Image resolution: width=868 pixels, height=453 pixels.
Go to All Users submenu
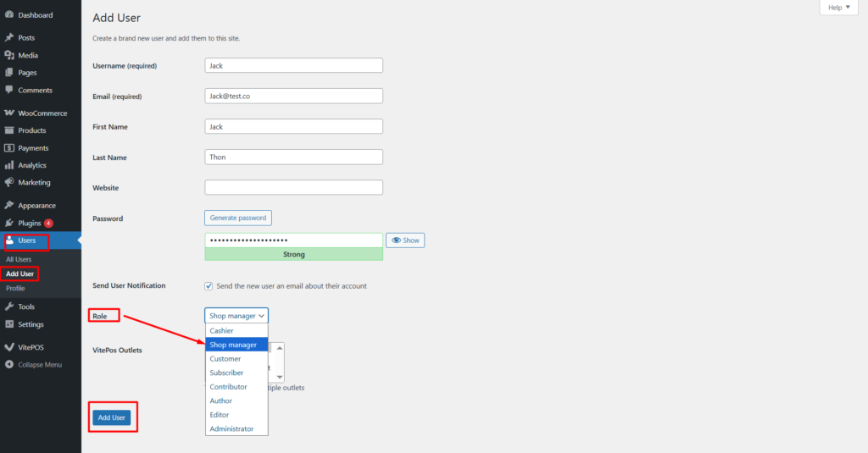tap(19, 259)
